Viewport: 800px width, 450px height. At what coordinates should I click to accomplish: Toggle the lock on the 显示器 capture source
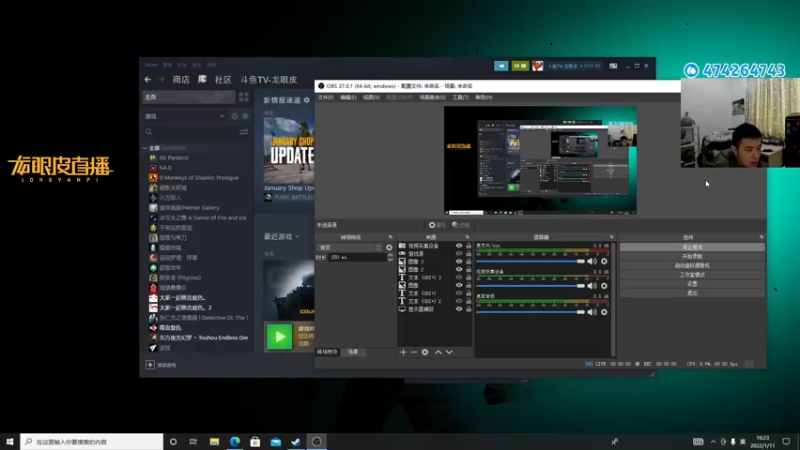(x=468, y=309)
